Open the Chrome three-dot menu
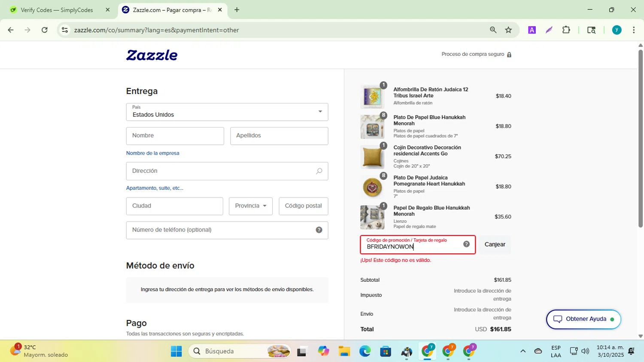This screenshot has height=362, width=644. pyautogui.click(x=634, y=30)
